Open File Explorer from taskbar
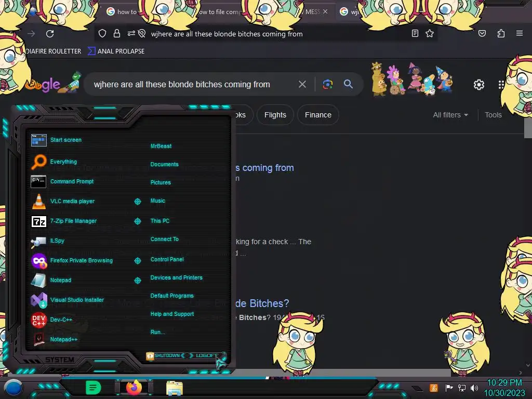Viewport: 532px width, 399px height. (175, 388)
